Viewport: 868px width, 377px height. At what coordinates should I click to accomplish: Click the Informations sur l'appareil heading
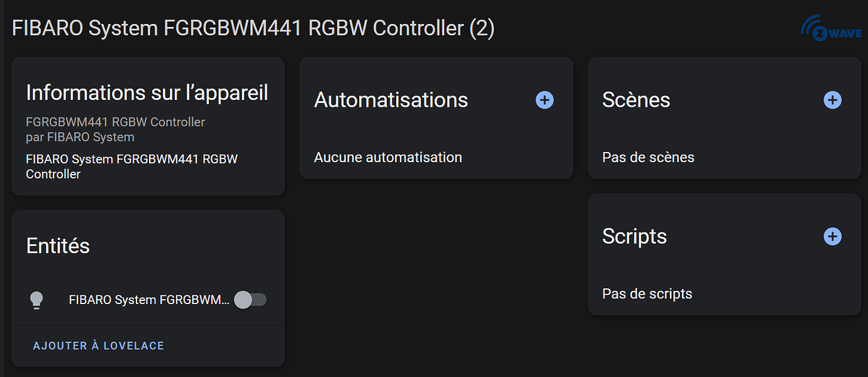point(147,92)
